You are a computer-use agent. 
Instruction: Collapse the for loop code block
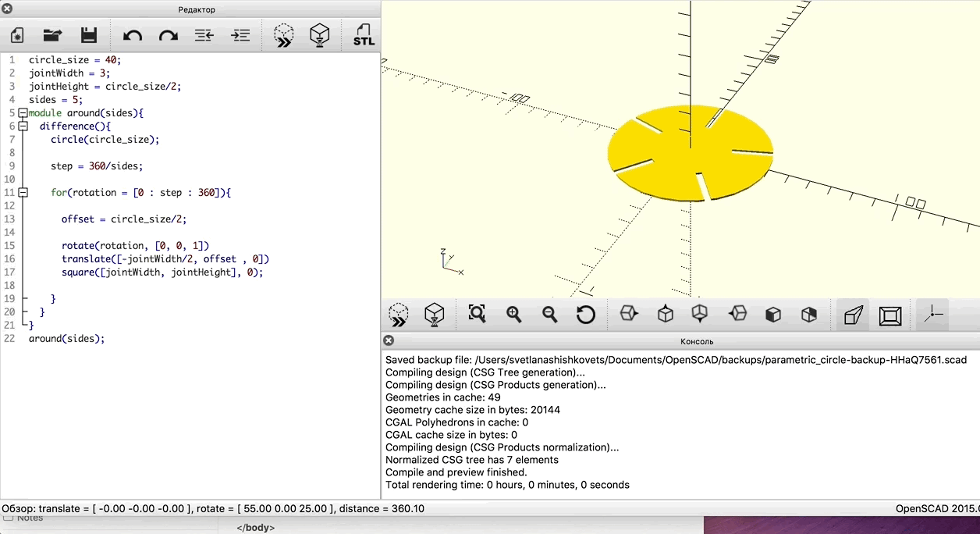(x=23, y=193)
